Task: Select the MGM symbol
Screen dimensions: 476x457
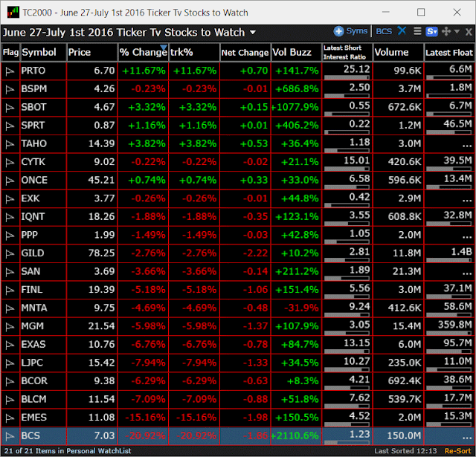Action: point(33,326)
